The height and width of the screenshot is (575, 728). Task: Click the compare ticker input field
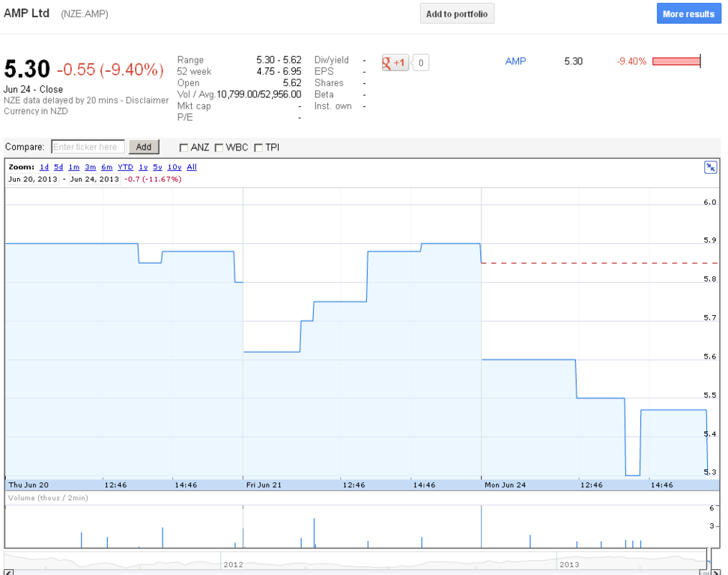pyautogui.click(x=88, y=147)
